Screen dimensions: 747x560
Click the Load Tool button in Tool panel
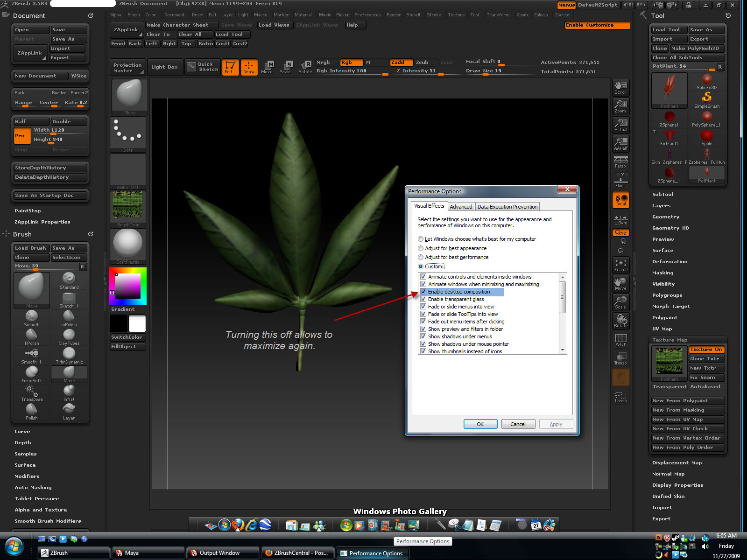(x=669, y=30)
